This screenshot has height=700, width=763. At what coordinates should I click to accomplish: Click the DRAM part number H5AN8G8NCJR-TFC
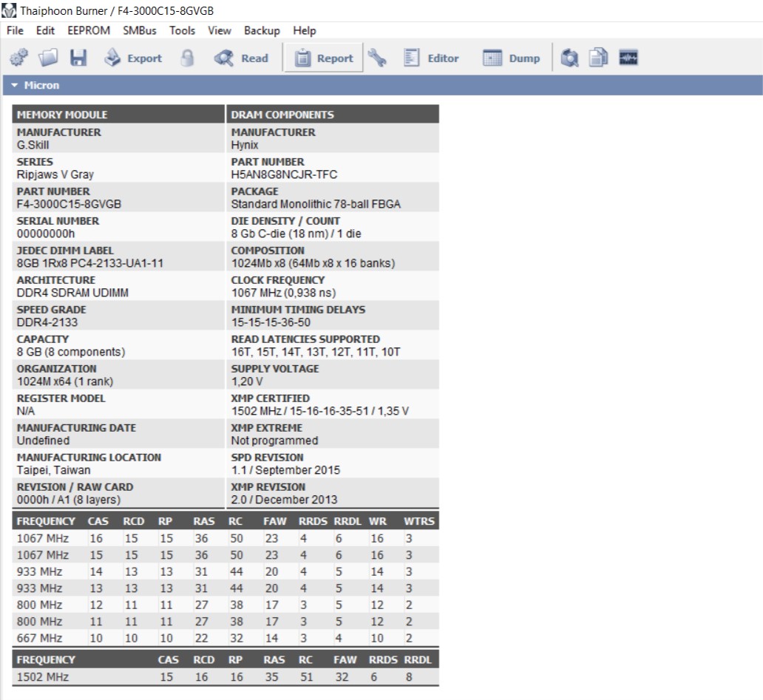coord(284,174)
